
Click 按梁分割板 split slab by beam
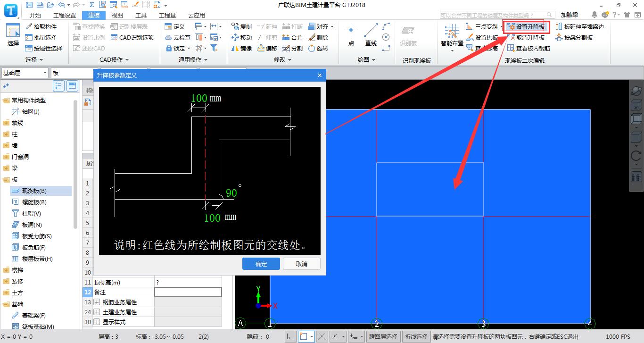[574, 37]
